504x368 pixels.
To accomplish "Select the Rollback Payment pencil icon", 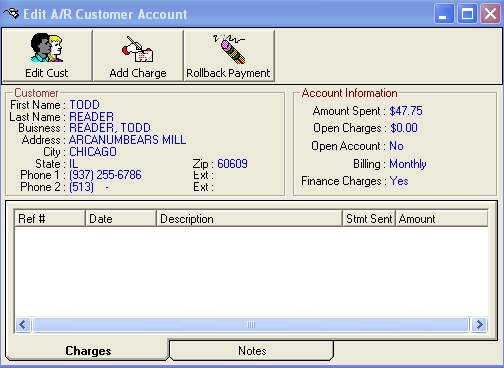I will 229,49.
